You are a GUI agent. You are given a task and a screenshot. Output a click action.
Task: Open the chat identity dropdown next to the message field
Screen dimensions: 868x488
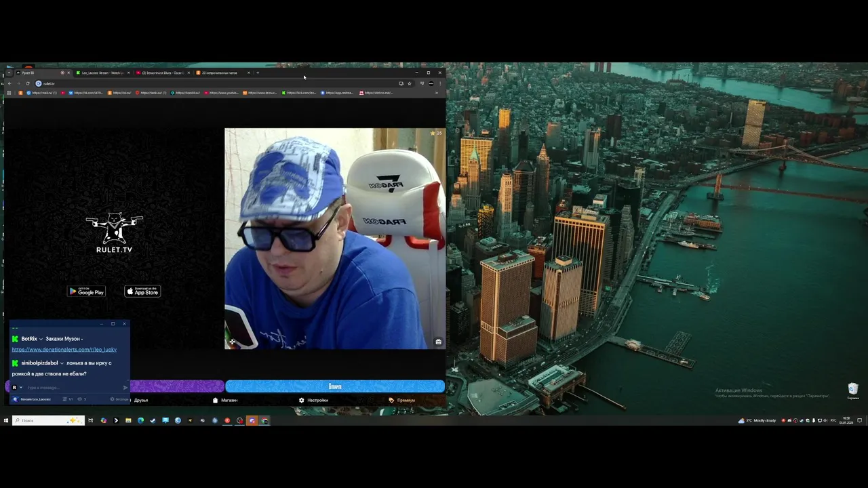[x=21, y=388]
